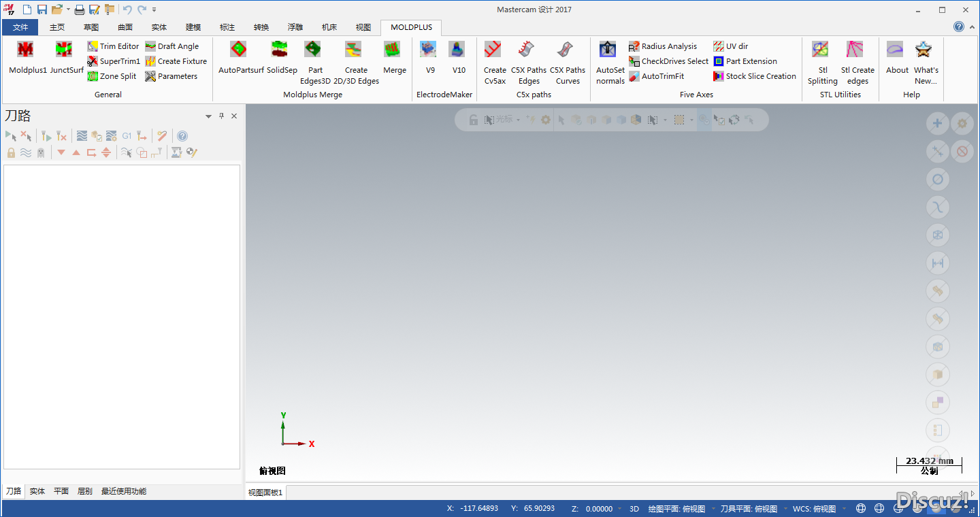This screenshot has width=980, height=517.
Task: Open Draft Angle analysis
Action: pos(171,46)
